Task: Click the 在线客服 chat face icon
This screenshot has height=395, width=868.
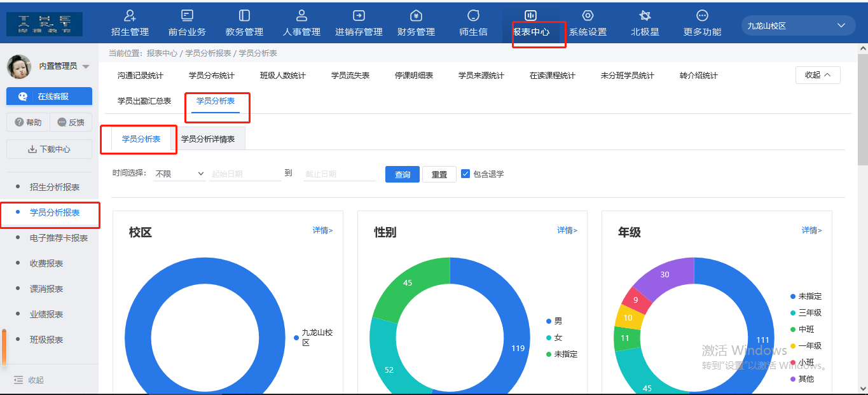Action: [x=24, y=97]
